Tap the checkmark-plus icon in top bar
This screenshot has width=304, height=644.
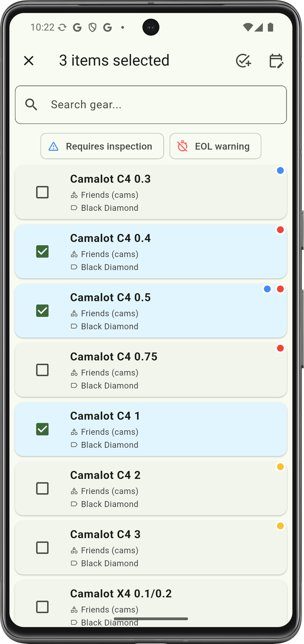[x=244, y=61]
